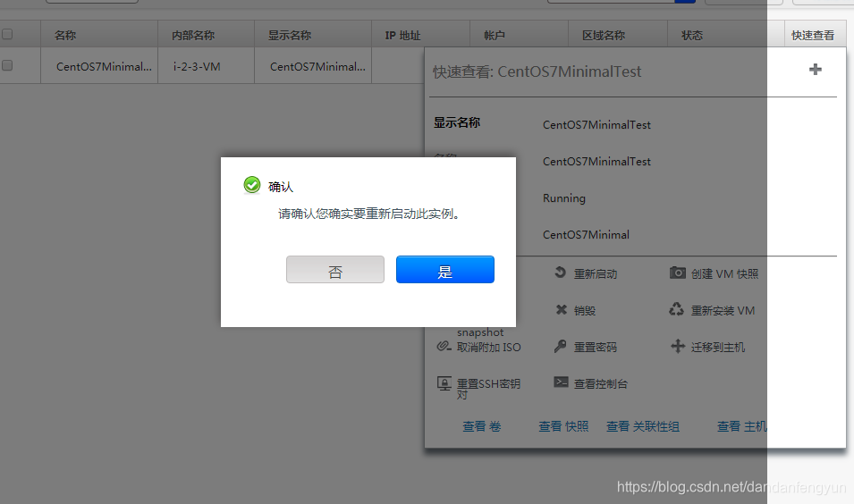Click the 重新安装 VM action label
854x504 pixels.
(x=723, y=311)
